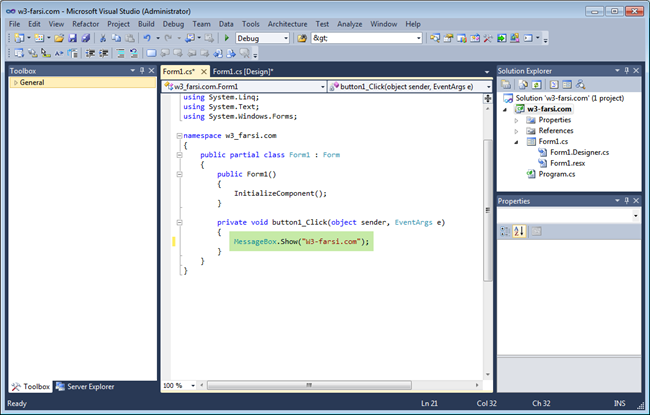Viewport: 650px width, 415px height.
Task: Pin or auto-hide the Toolbox panel
Action: pyautogui.click(x=142, y=70)
